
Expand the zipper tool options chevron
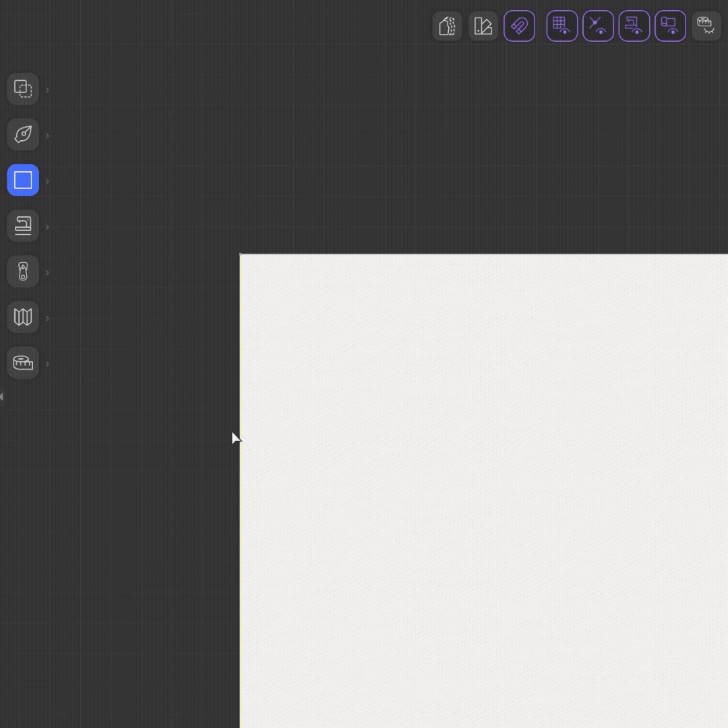pos(47,272)
